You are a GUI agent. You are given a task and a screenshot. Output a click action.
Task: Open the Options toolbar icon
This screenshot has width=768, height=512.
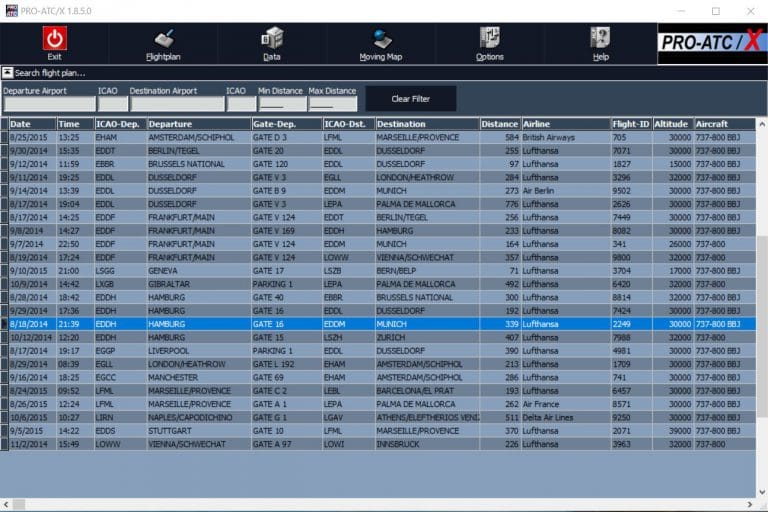pos(489,39)
